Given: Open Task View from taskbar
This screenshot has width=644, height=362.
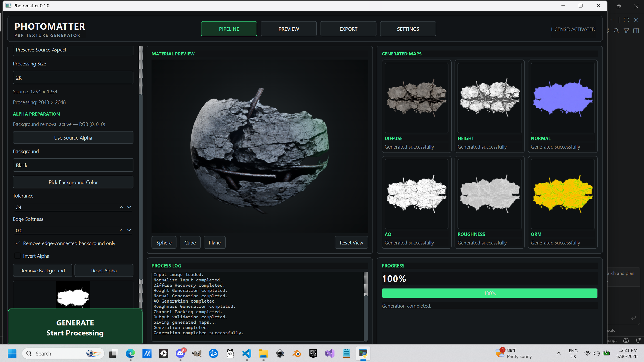Looking at the screenshot, I should (x=113, y=354).
